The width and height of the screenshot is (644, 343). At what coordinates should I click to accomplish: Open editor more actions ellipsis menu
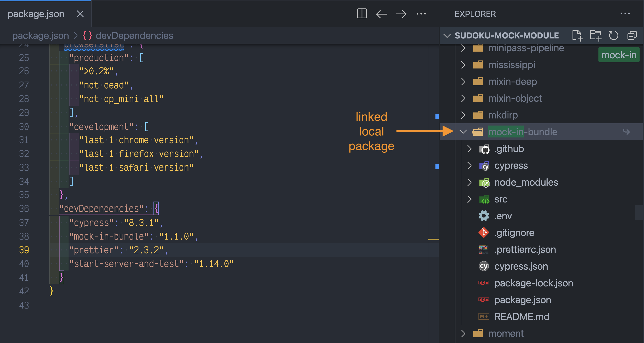coord(421,14)
